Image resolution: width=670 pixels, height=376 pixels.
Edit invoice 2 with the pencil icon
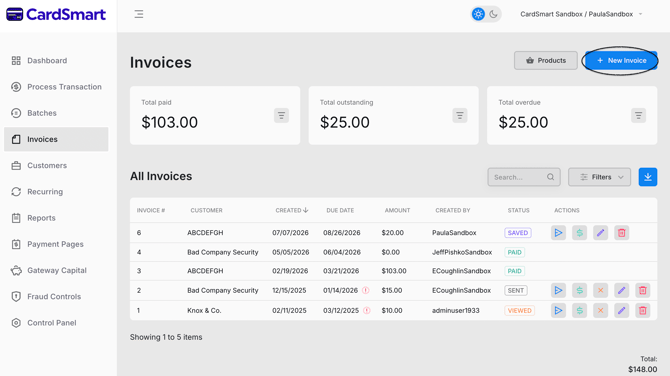point(622,291)
